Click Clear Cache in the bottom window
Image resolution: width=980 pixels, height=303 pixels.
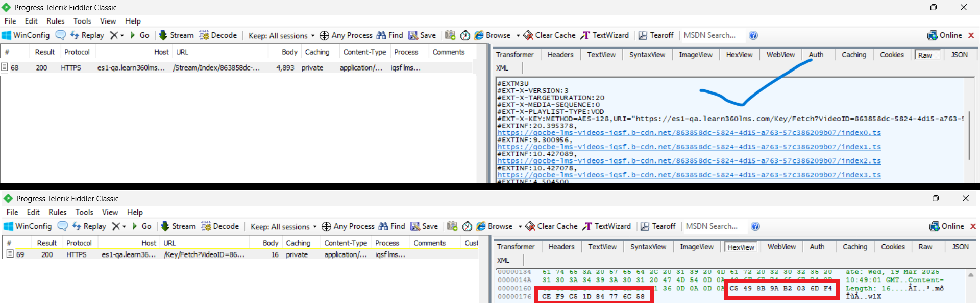pyautogui.click(x=552, y=226)
